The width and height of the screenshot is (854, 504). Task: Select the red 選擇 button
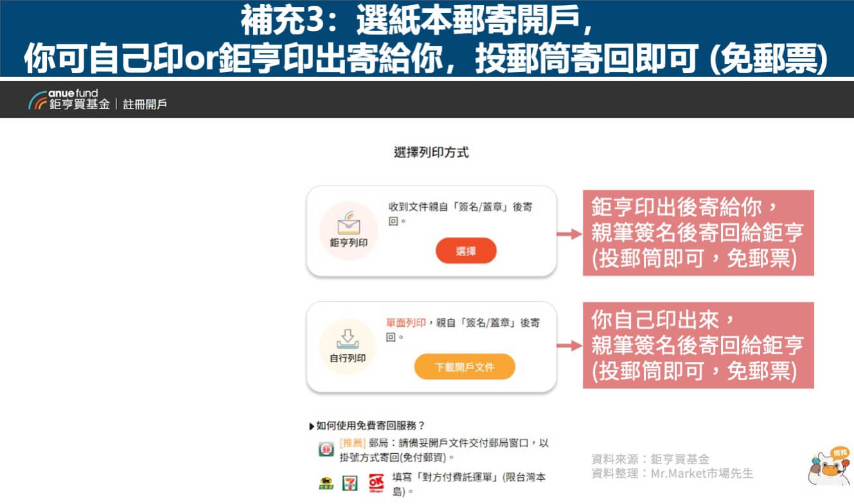(x=466, y=251)
